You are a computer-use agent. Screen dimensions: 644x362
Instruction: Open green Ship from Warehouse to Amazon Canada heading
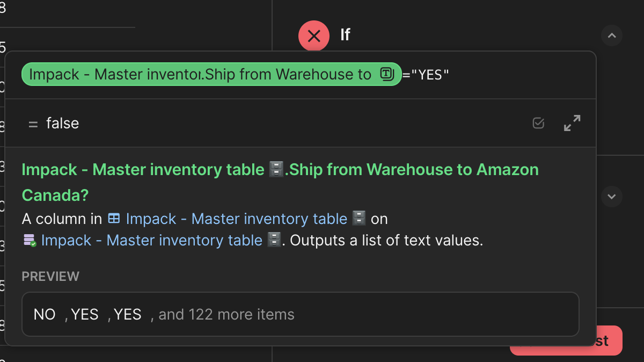point(280,182)
